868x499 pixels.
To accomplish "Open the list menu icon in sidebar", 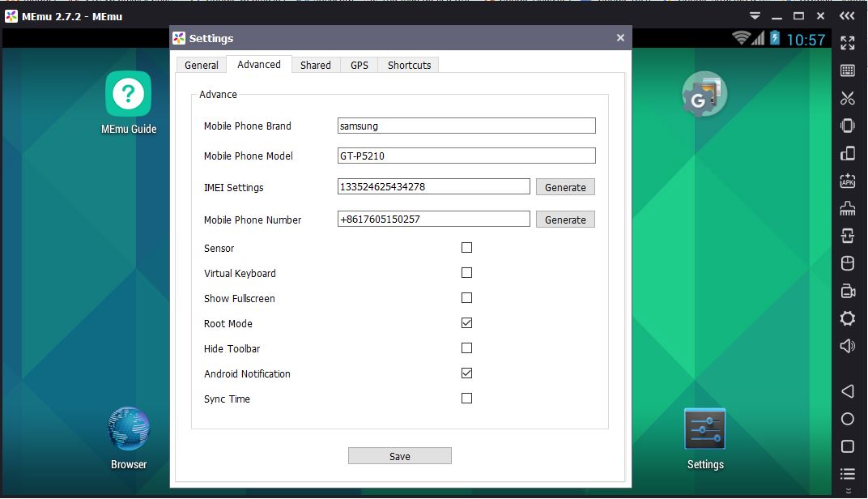I will click(x=847, y=474).
